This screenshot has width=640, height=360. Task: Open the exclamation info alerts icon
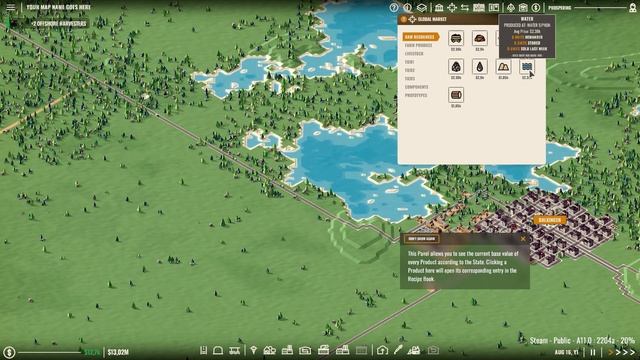click(407, 7)
